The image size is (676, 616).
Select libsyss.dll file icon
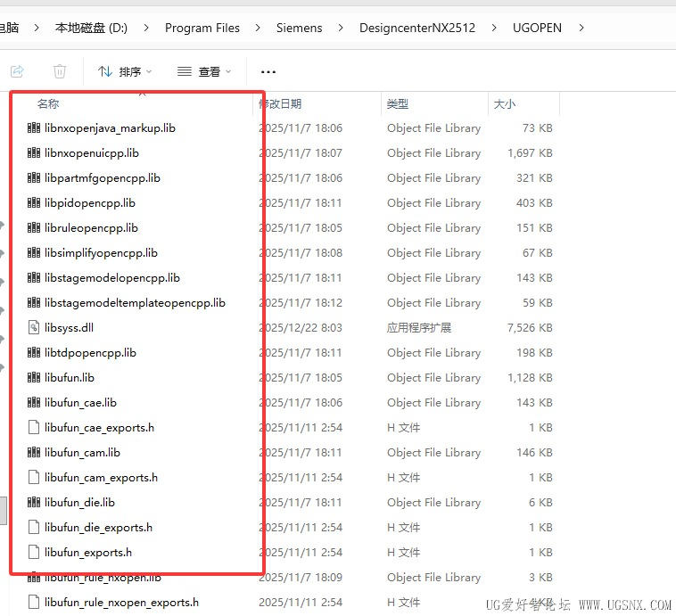click(x=34, y=328)
